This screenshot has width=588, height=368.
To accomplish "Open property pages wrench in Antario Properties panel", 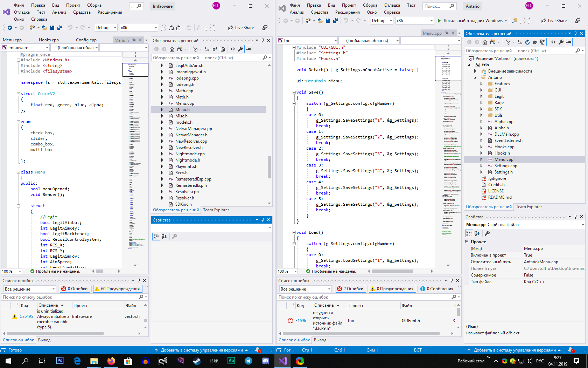I will click(x=487, y=233).
